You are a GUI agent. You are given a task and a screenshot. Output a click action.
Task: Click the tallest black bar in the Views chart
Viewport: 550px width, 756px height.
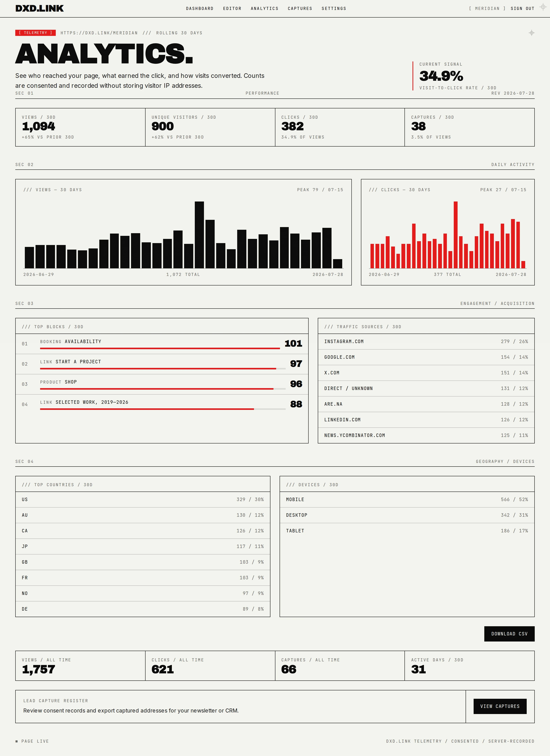[199, 235]
